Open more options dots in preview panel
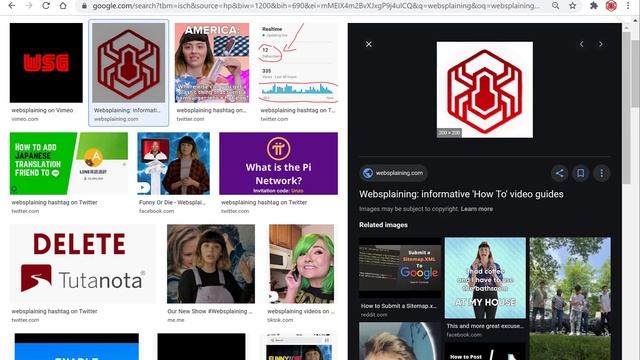The height and width of the screenshot is (360, 640). coord(602,173)
